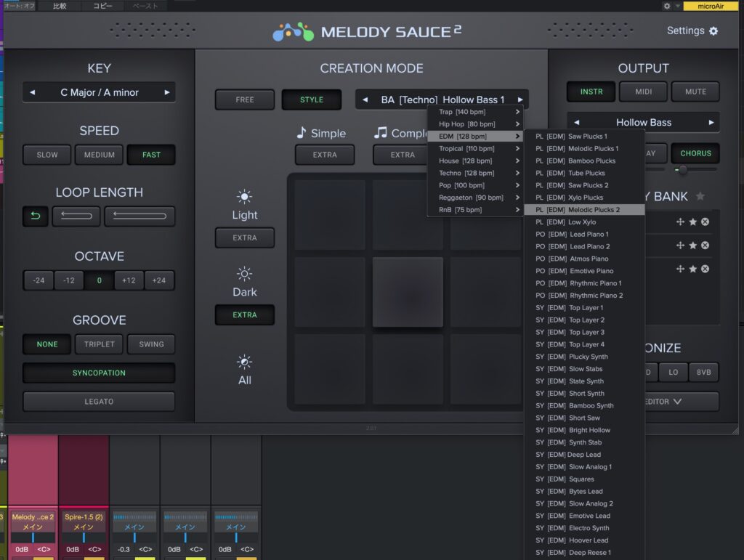Click the next-style arrow beside Hollow Bass 1
Screen dimensions: 744x560
tap(522, 100)
